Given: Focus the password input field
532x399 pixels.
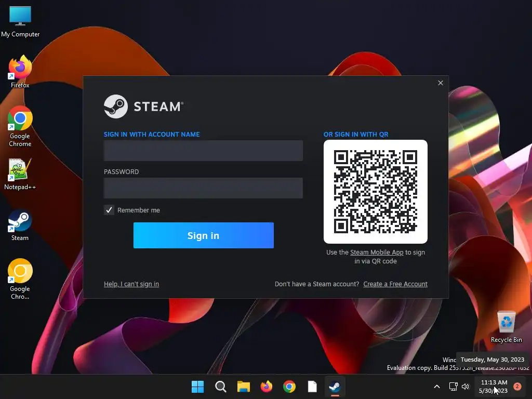Looking at the screenshot, I should pyautogui.click(x=203, y=188).
